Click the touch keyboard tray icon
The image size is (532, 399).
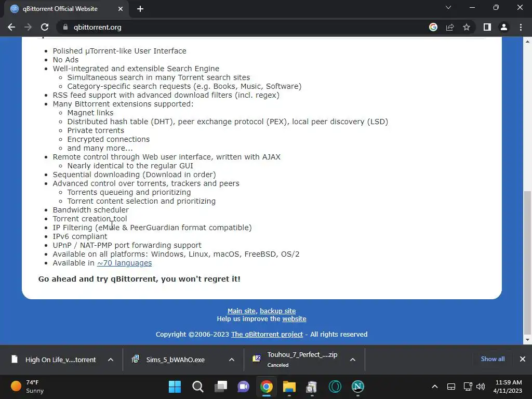click(451, 387)
